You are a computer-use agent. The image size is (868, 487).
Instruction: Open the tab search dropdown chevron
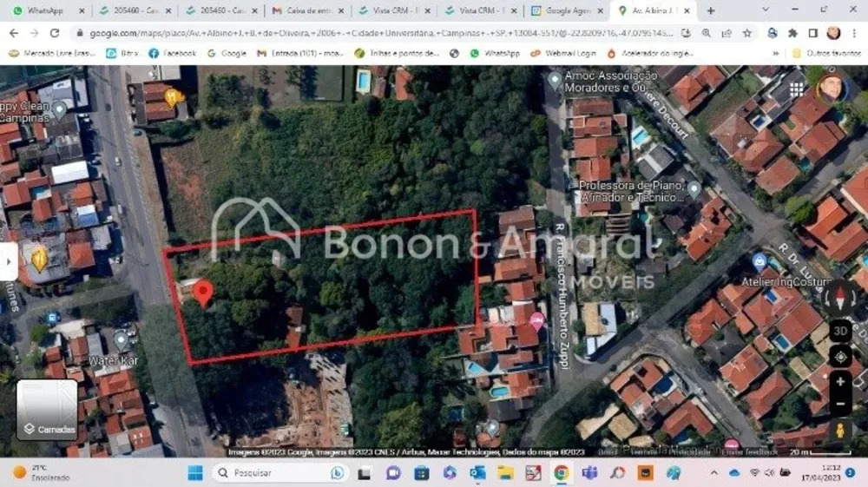tap(766, 10)
